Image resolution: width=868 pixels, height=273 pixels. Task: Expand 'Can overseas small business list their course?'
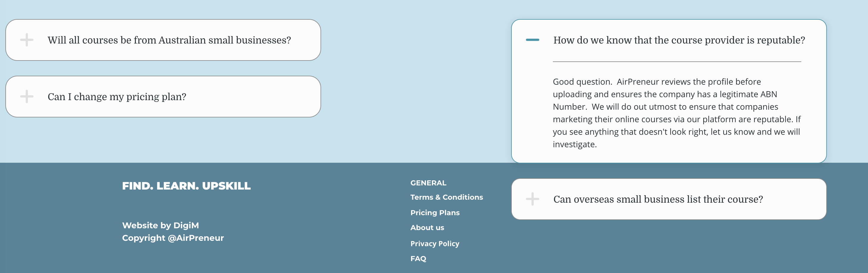669,199
